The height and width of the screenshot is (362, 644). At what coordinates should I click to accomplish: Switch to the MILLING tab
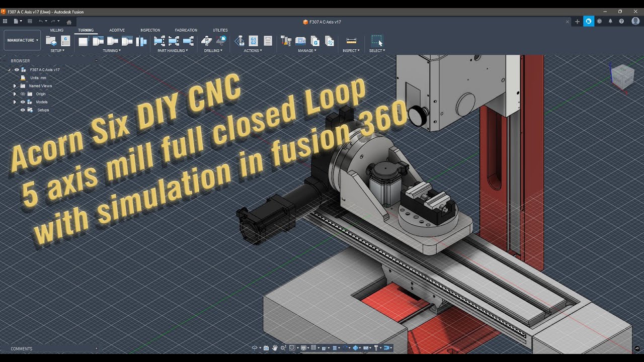pos(57,30)
